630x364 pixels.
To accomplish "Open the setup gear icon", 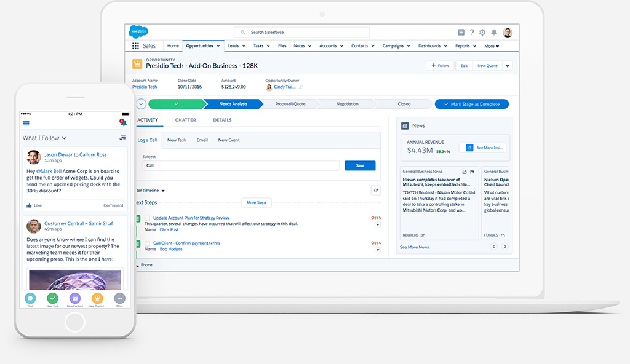I will point(482,33).
